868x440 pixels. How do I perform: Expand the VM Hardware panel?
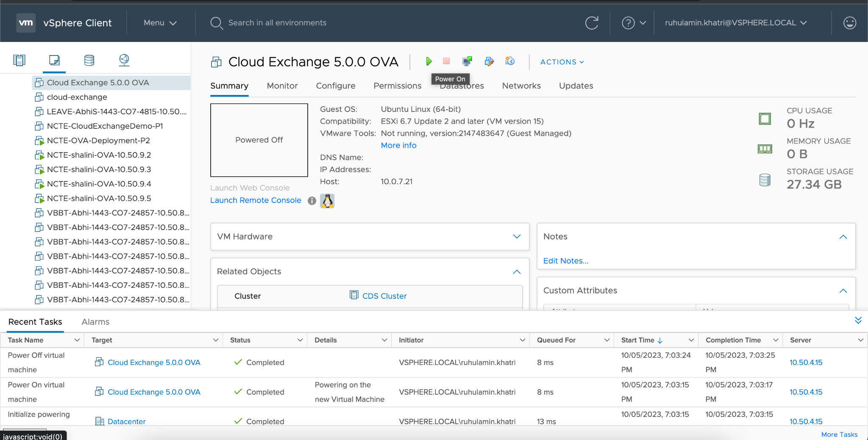[517, 237]
